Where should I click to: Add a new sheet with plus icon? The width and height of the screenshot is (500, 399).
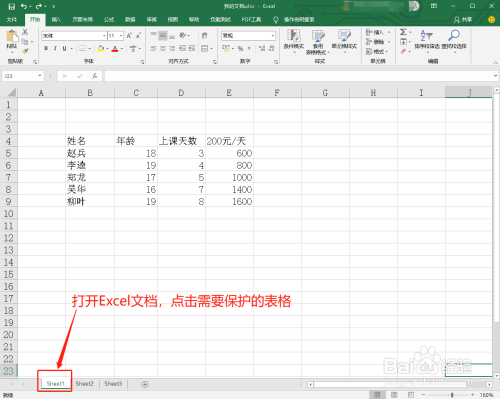point(145,384)
